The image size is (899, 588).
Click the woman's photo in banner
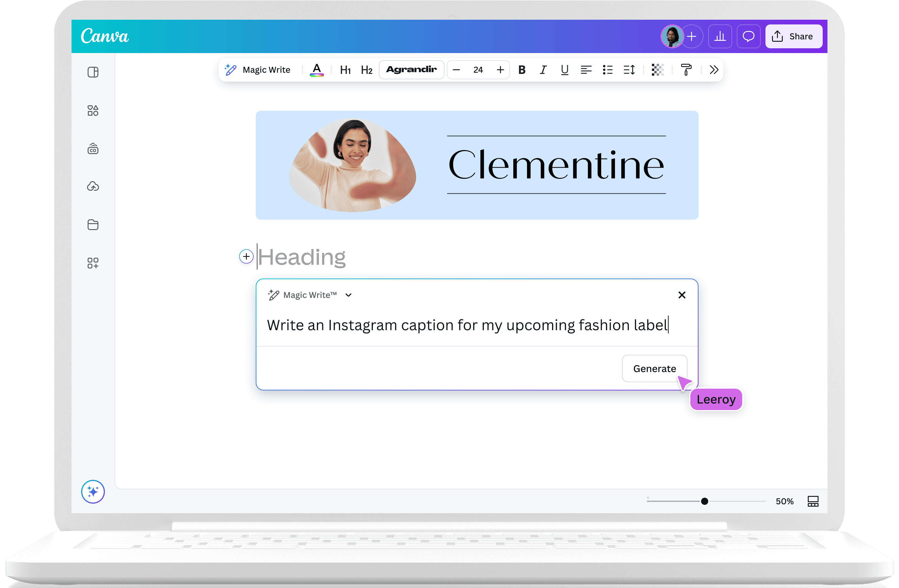(x=352, y=165)
